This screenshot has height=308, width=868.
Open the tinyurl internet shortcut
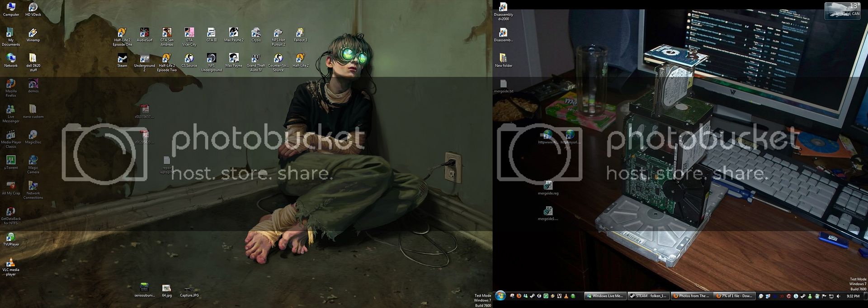(x=570, y=137)
